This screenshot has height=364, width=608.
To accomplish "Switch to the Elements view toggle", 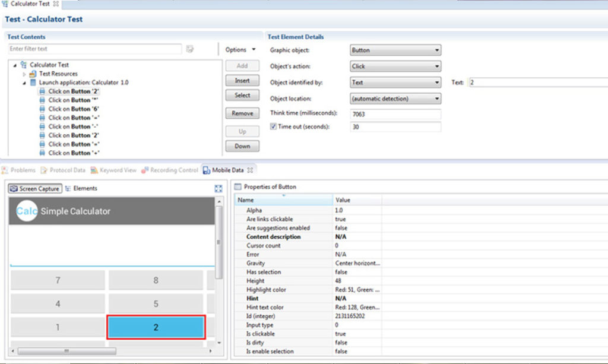I will pyautogui.click(x=81, y=188).
